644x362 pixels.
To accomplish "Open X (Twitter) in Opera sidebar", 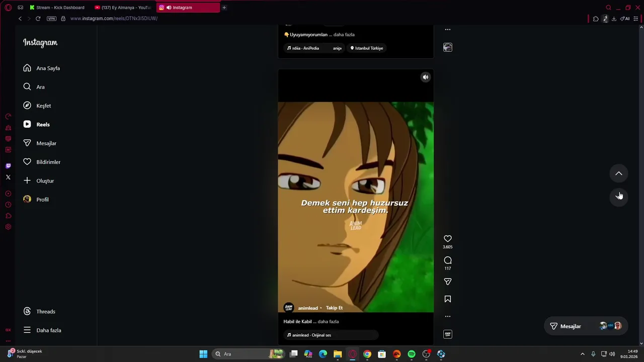I will 8,177.
